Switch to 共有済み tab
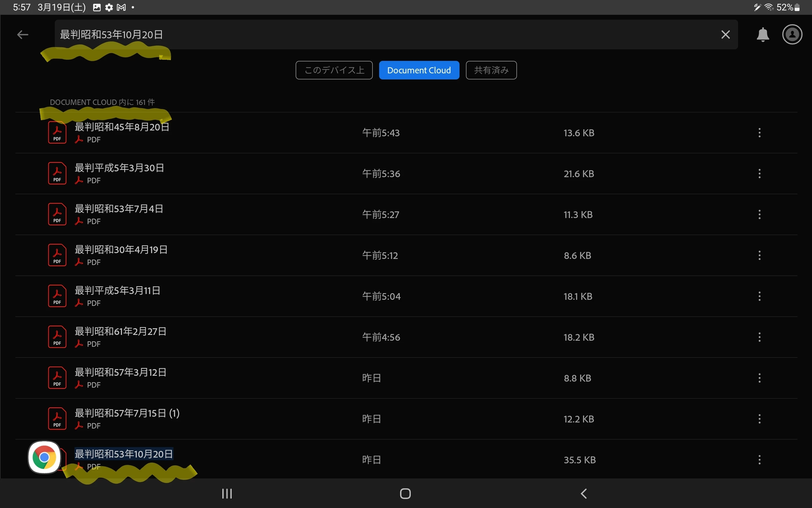Viewport: 812px width, 508px height. click(491, 70)
